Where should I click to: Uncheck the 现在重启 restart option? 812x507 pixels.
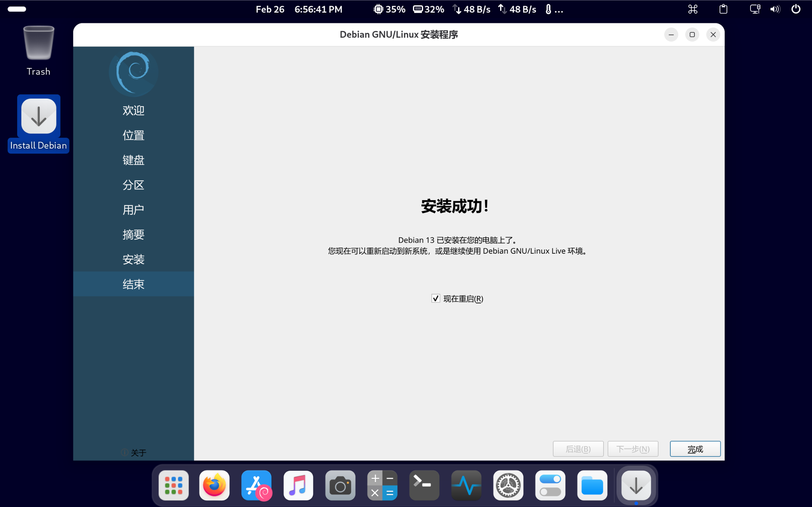tap(436, 298)
